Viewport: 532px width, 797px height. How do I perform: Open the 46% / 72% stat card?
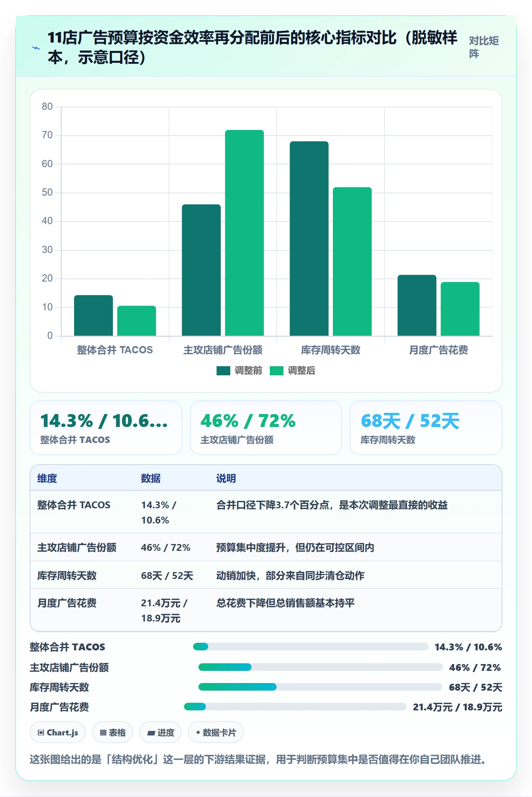pos(266,428)
